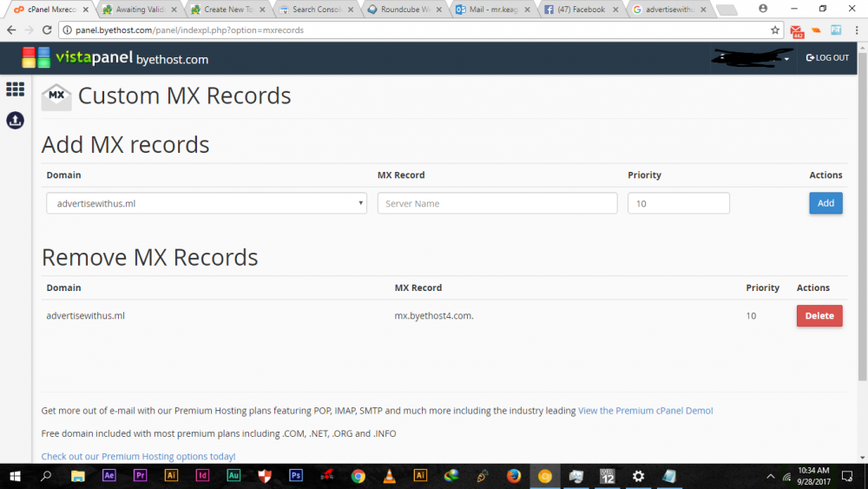Open the Chrome three-dot menu

point(857,30)
